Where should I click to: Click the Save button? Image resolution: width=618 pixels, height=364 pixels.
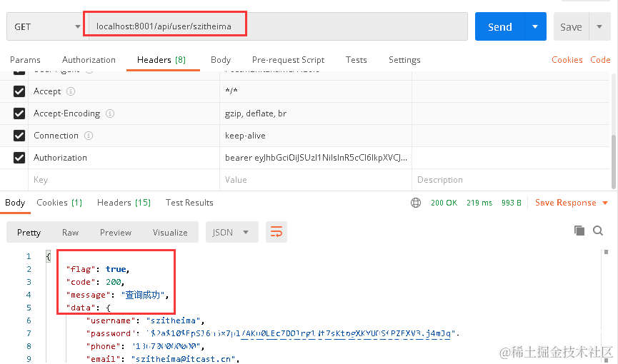(571, 26)
